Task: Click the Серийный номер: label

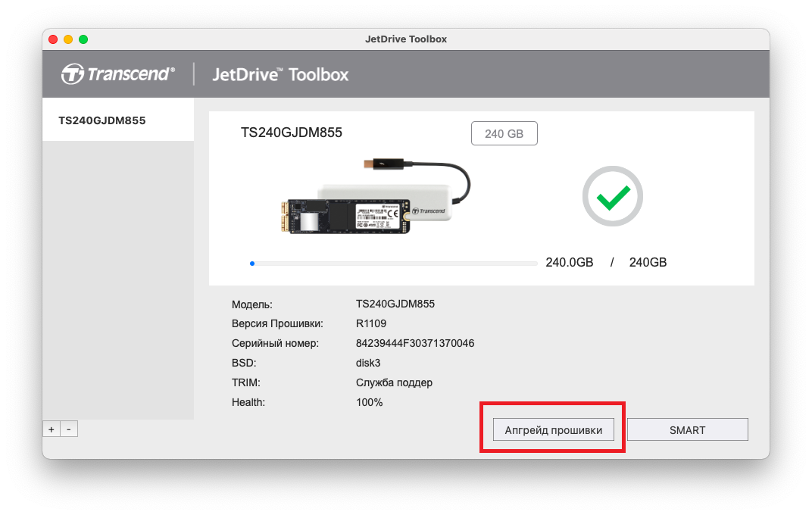Action: click(275, 343)
